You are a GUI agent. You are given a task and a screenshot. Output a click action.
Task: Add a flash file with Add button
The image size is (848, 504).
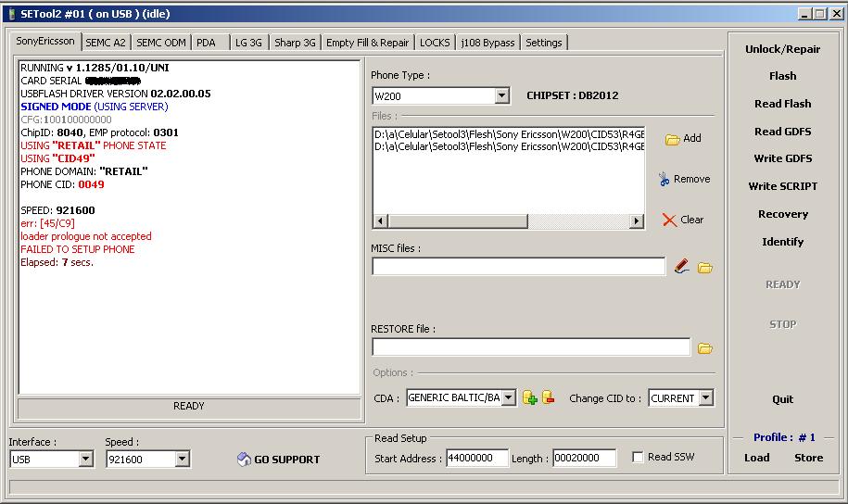pos(683,139)
